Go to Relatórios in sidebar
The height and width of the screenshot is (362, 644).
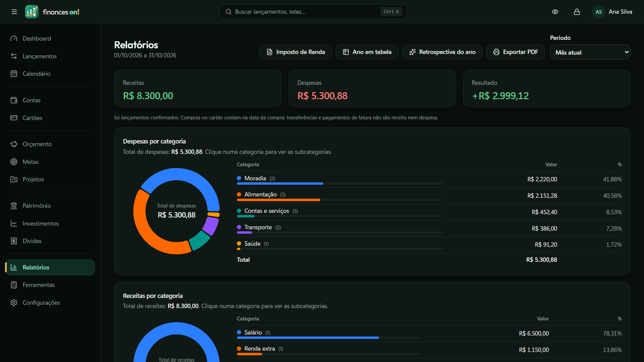[50, 267]
